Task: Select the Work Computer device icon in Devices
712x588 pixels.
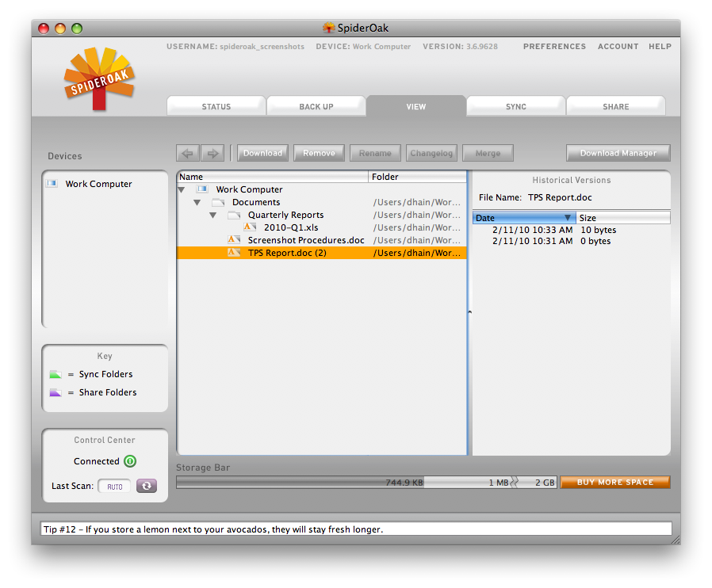Action: pos(52,184)
